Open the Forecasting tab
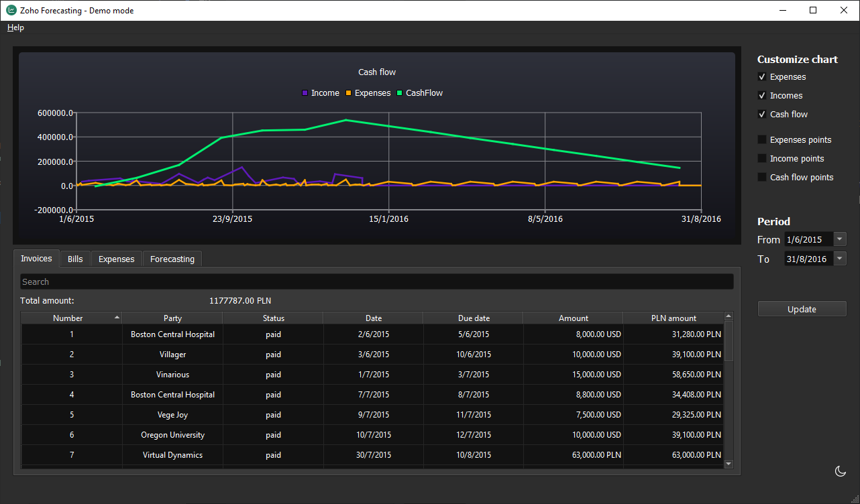 [x=172, y=259]
